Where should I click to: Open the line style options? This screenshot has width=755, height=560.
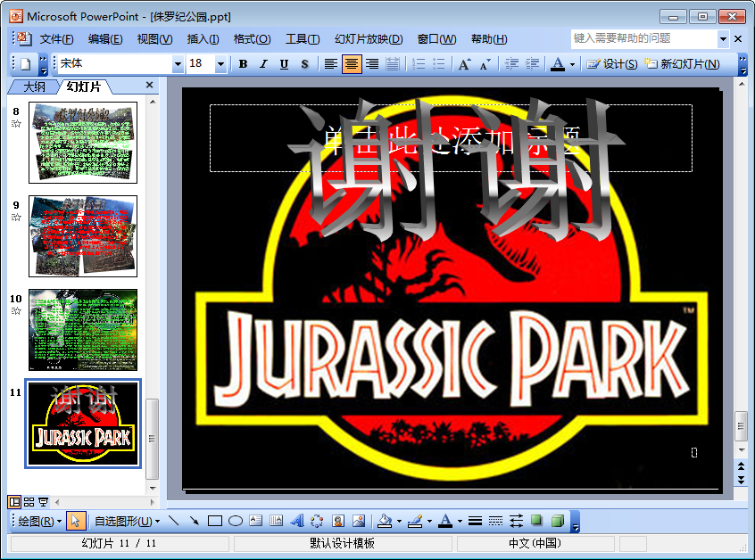(x=475, y=521)
